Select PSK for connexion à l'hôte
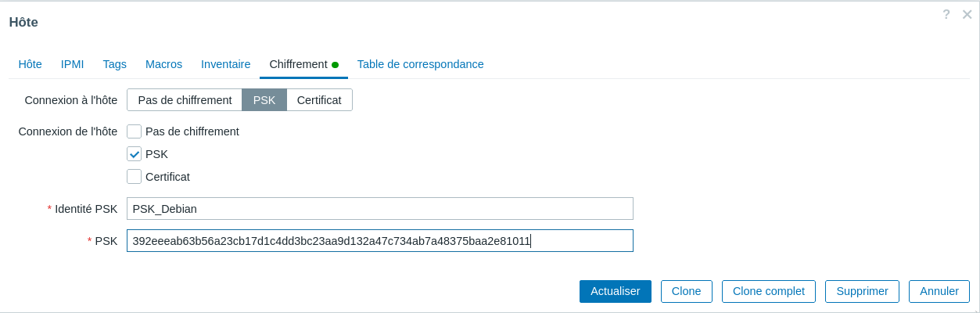 tap(264, 100)
